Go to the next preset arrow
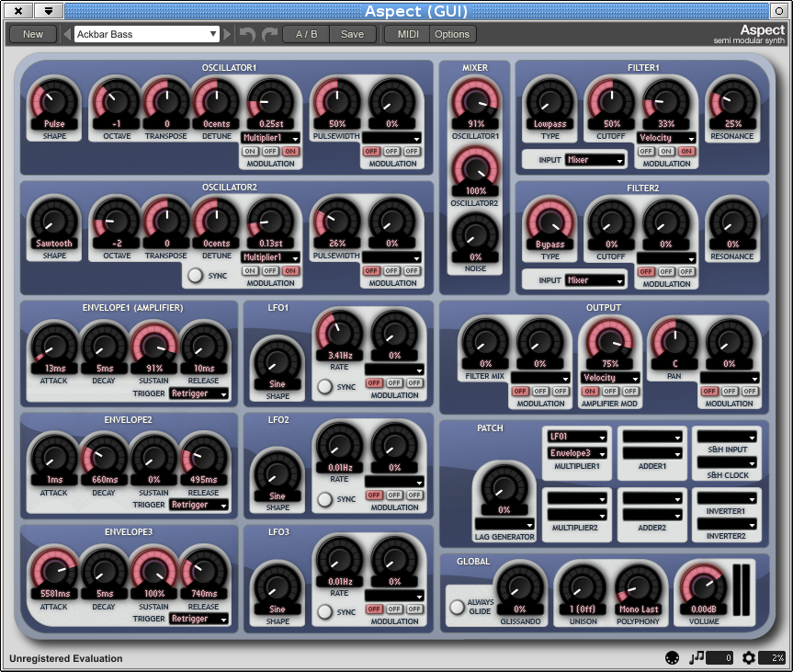Image resolution: width=793 pixels, height=672 pixels. 227,34
